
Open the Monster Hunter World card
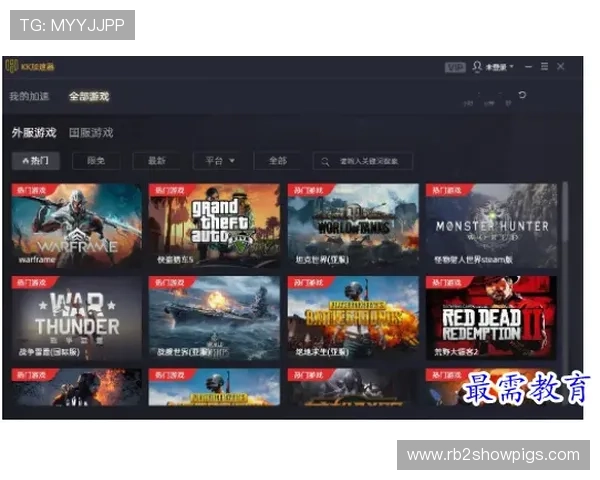(x=491, y=225)
